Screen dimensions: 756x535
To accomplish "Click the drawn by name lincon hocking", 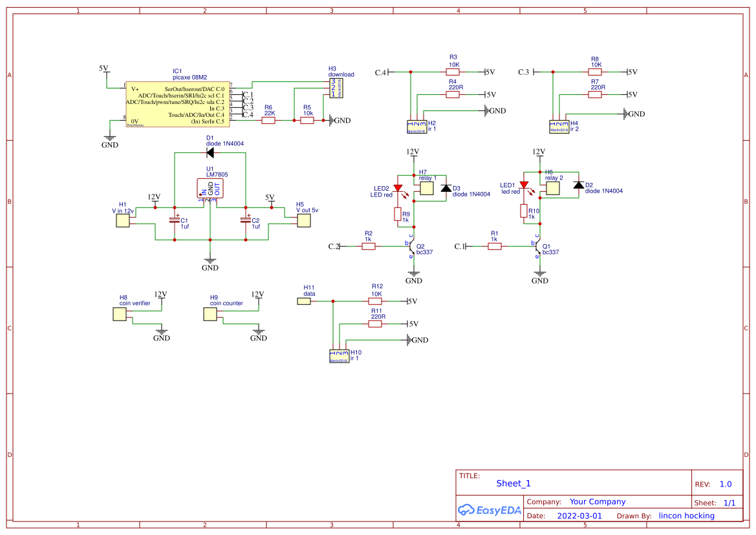I will [686, 516].
